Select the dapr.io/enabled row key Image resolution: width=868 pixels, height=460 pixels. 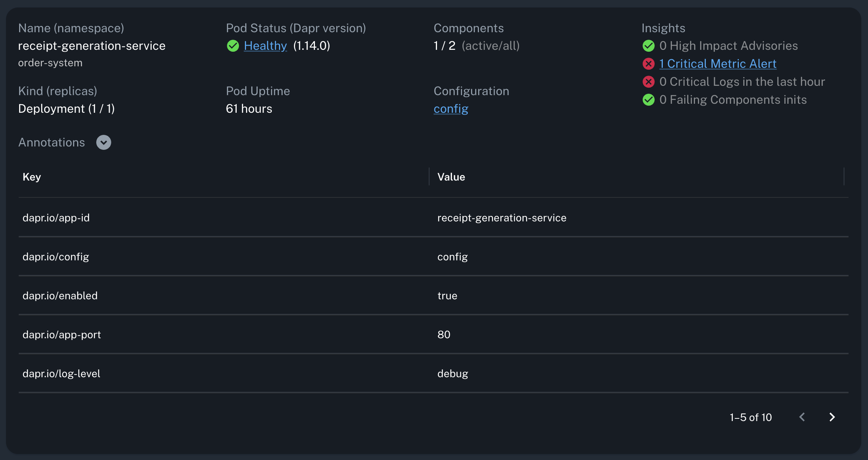coord(60,296)
